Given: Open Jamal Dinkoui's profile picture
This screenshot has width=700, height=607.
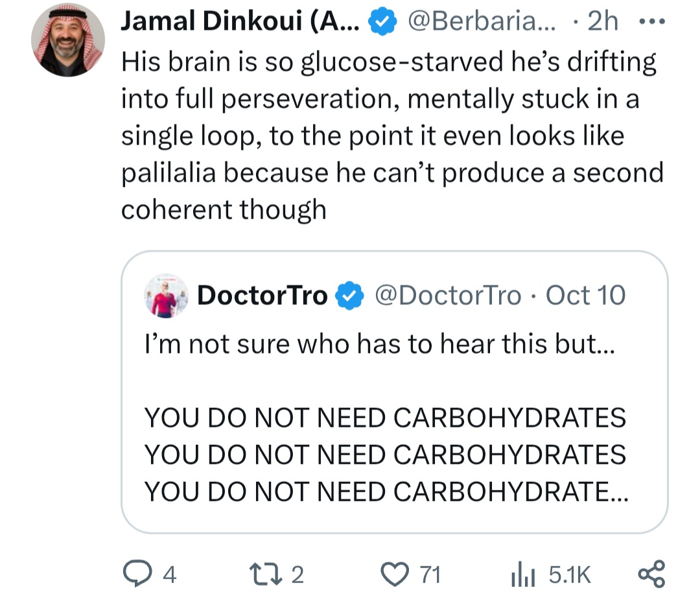Looking at the screenshot, I should (68, 40).
